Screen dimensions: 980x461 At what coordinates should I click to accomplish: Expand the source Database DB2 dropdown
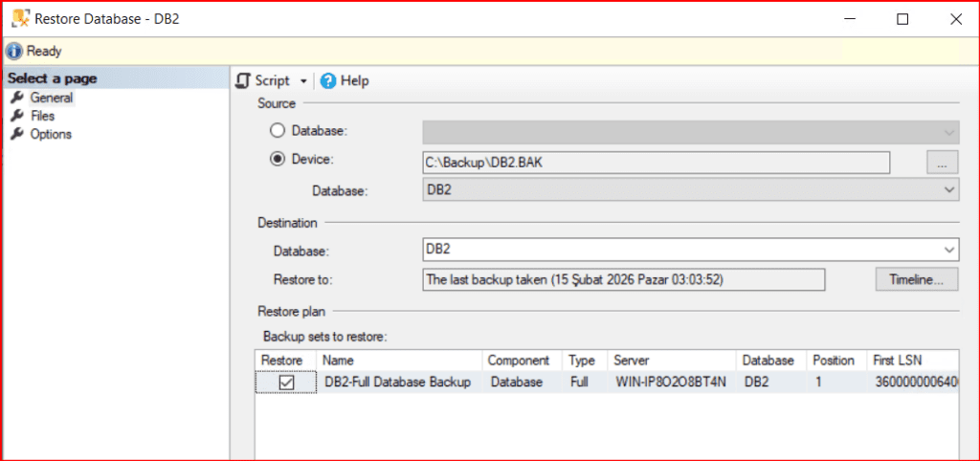click(x=949, y=190)
